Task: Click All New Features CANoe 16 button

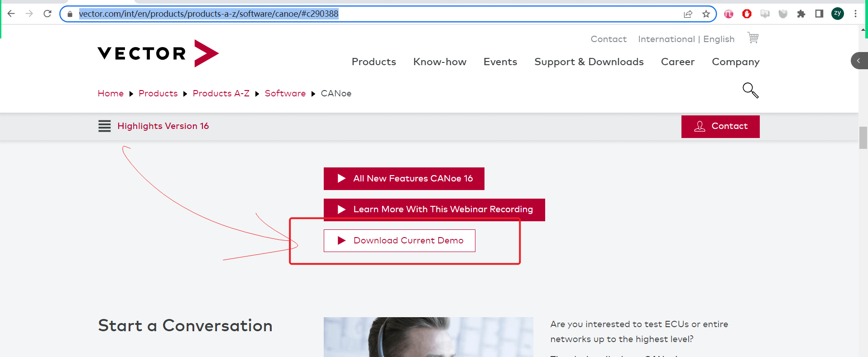Action: tap(404, 179)
